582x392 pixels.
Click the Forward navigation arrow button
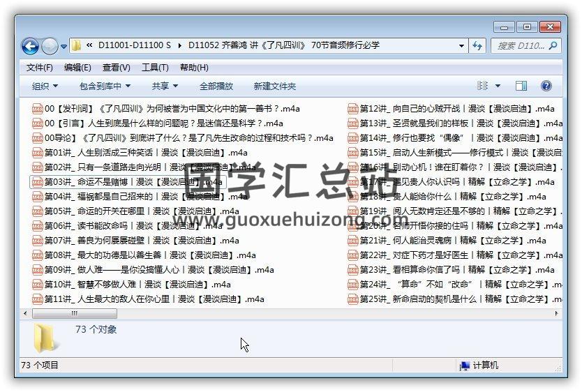50,46
